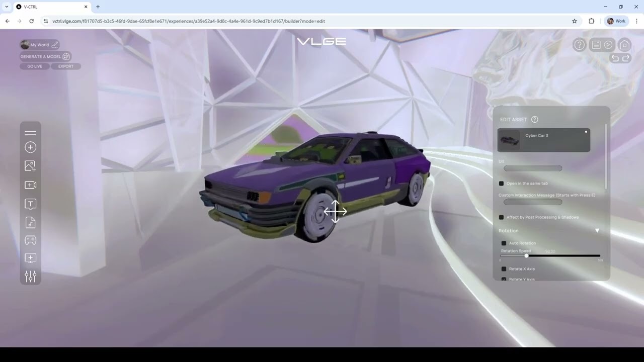Open a new browser tab
Screen dimensions: 644x362
tap(98, 7)
